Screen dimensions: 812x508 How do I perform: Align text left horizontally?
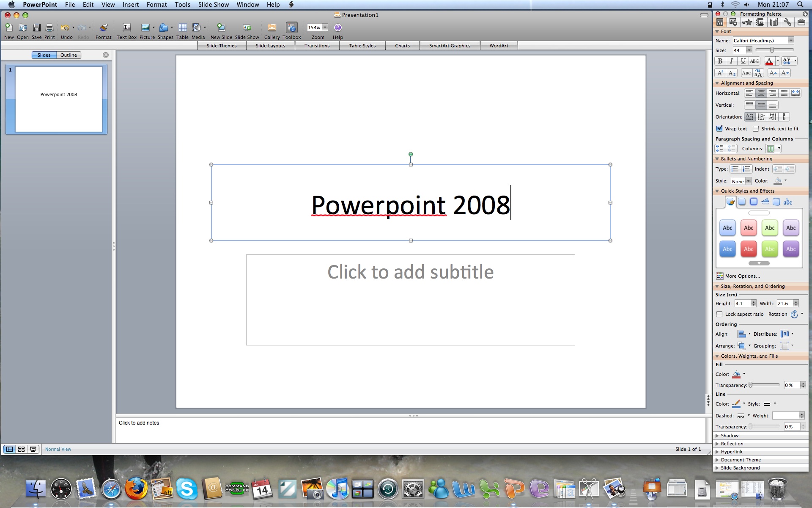coord(749,93)
